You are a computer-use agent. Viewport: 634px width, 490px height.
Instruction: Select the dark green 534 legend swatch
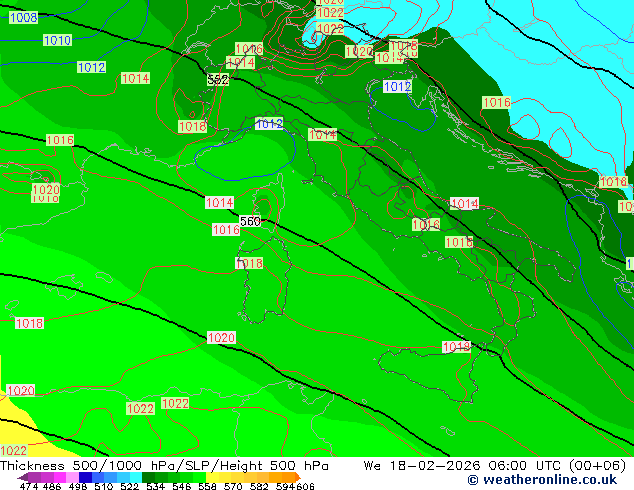146,477
